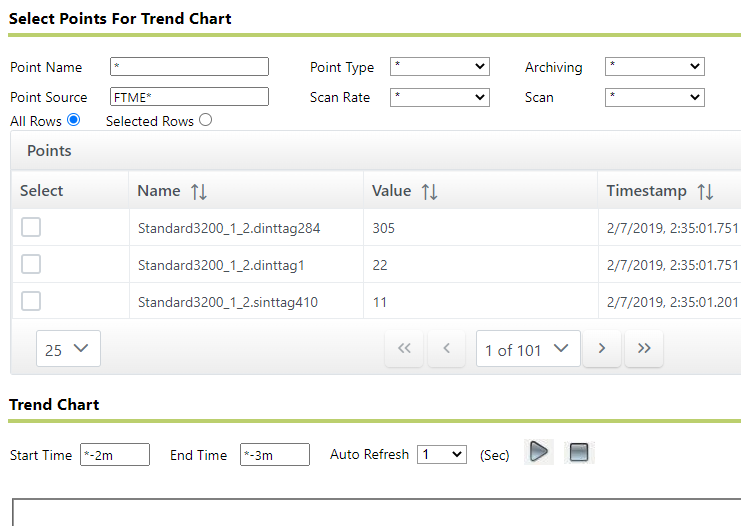Click the End Time field showing *-3m
The image size is (741, 526).
point(275,455)
